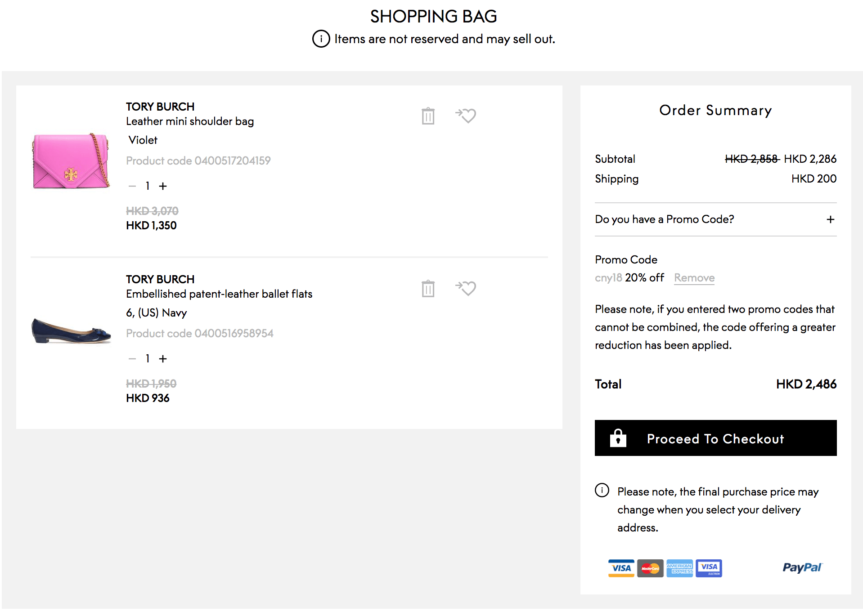The height and width of the screenshot is (616, 863).
Task: Open the pink shoulder bag thumbnail
Action: [71, 161]
